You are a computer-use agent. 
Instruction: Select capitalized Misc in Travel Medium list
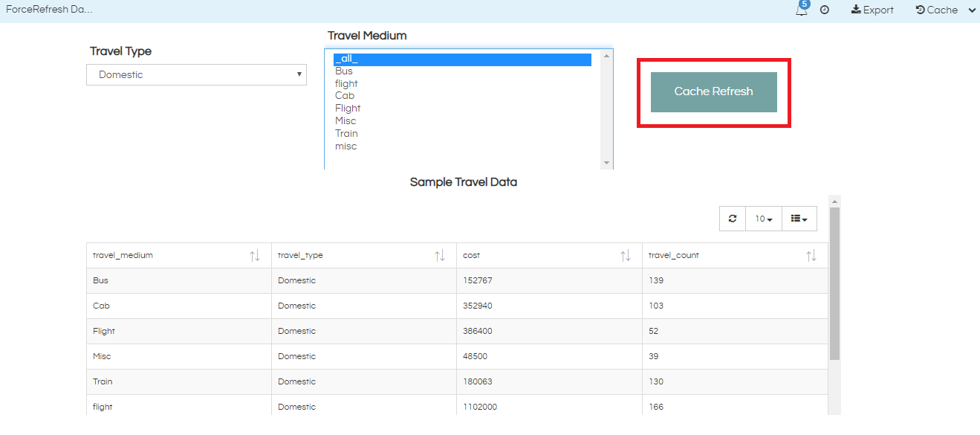[x=462, y=121]
